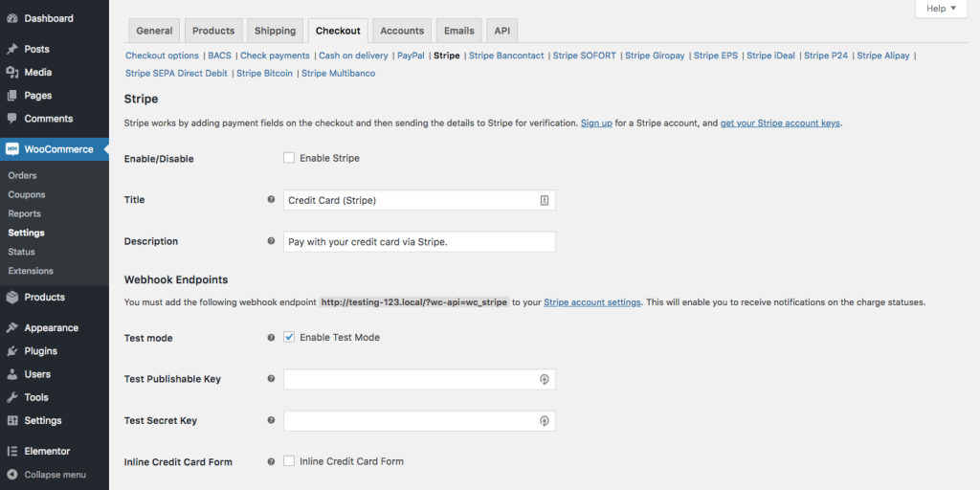The image size is (980, 490).
Task: Follow the Sign up link
Action: pyautogui.click(x=596, y=123)
